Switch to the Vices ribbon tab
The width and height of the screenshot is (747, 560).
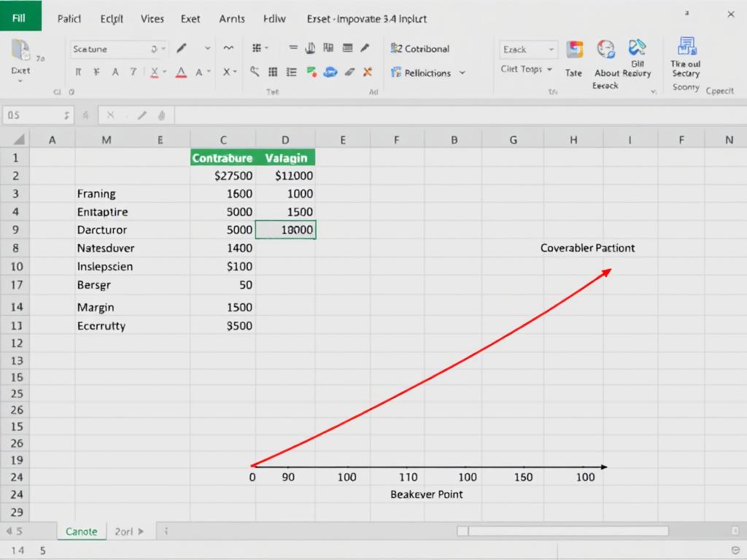152,18
